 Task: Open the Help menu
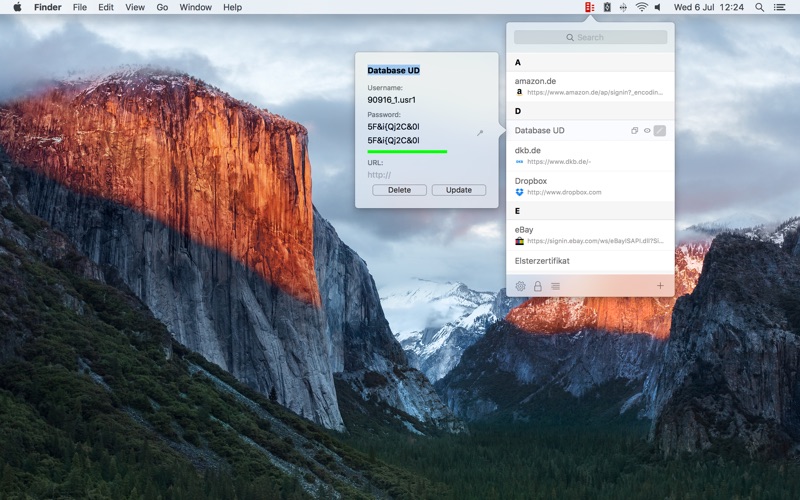click(232, 7)
